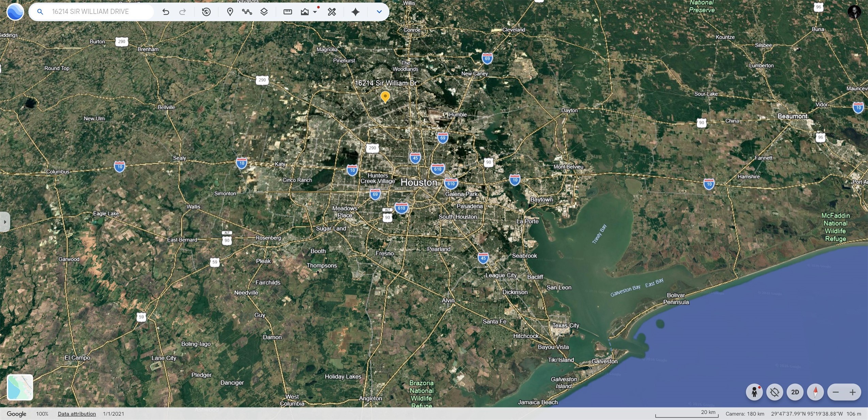
Task: Click the Katy label
Action: click(x=280, y=164)
